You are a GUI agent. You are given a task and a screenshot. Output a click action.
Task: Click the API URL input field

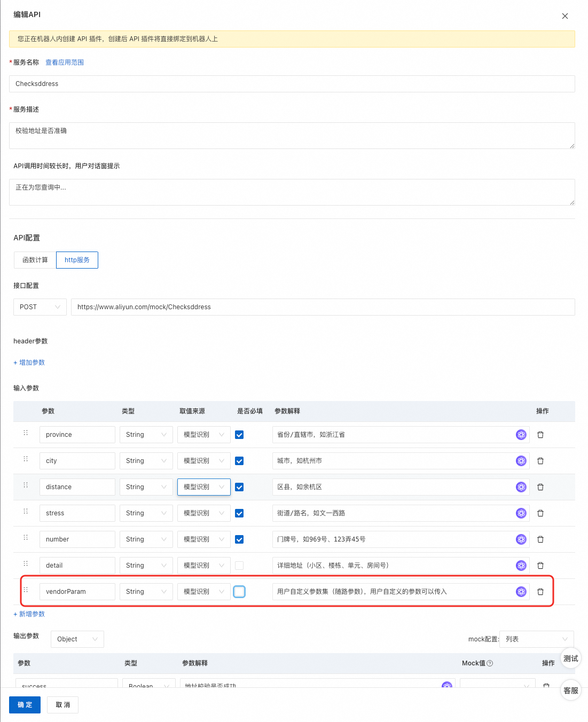pyautogui.click(x=323, y=307)
